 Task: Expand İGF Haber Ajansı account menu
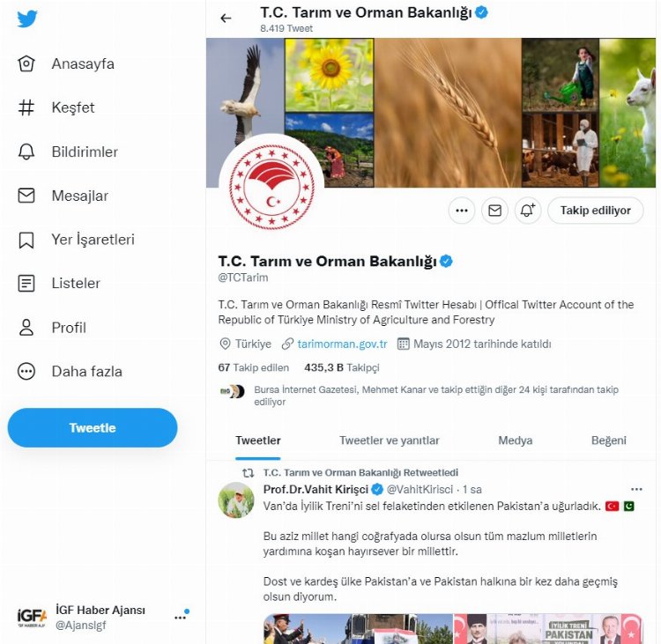(x=181, y=618)
